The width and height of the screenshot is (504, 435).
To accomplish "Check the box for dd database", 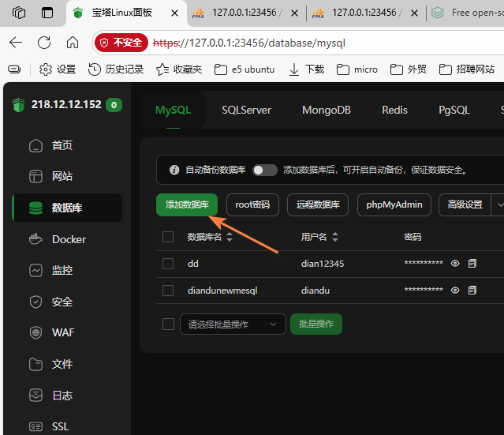I will click(168, 264).
